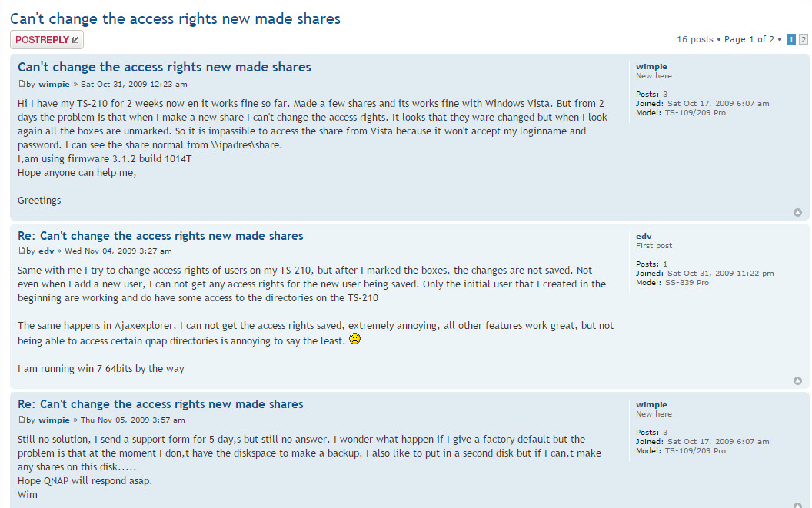
Task: Open first post title link
Action: 164,67
